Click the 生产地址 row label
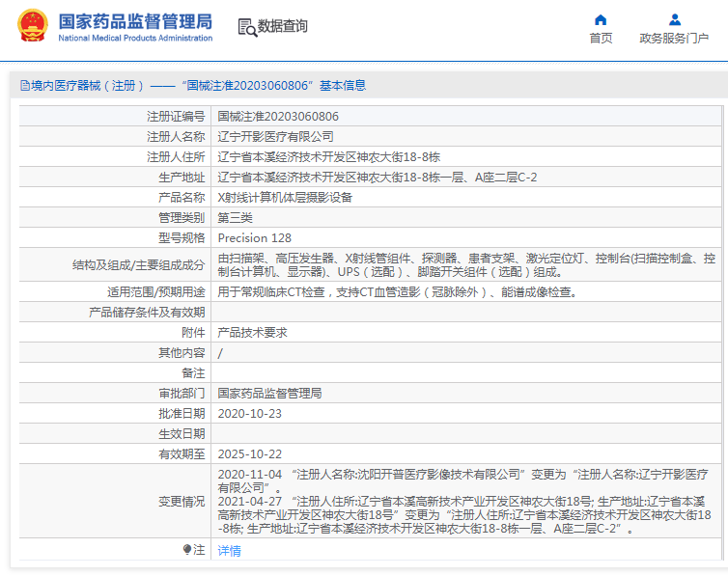 click(x=182, y=178)
